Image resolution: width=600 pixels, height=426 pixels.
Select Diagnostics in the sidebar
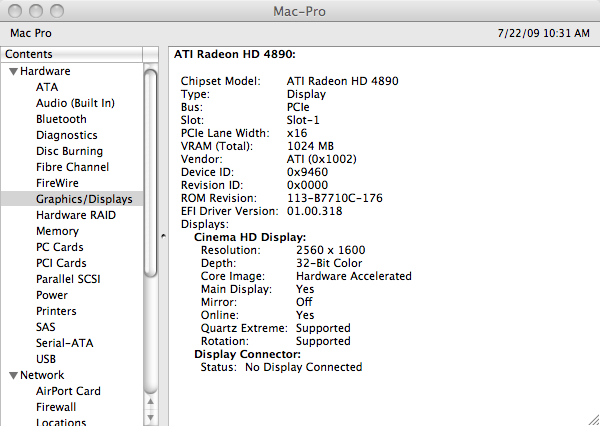coord(67,135)
